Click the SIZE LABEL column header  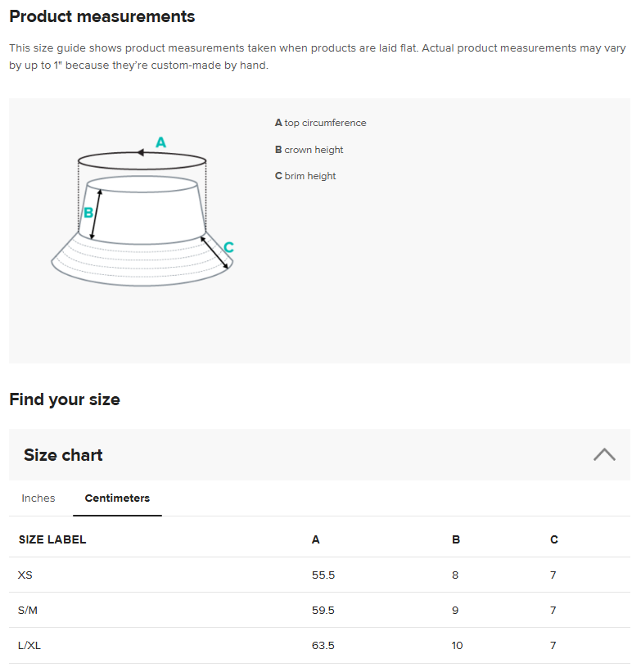pos(52,539)
